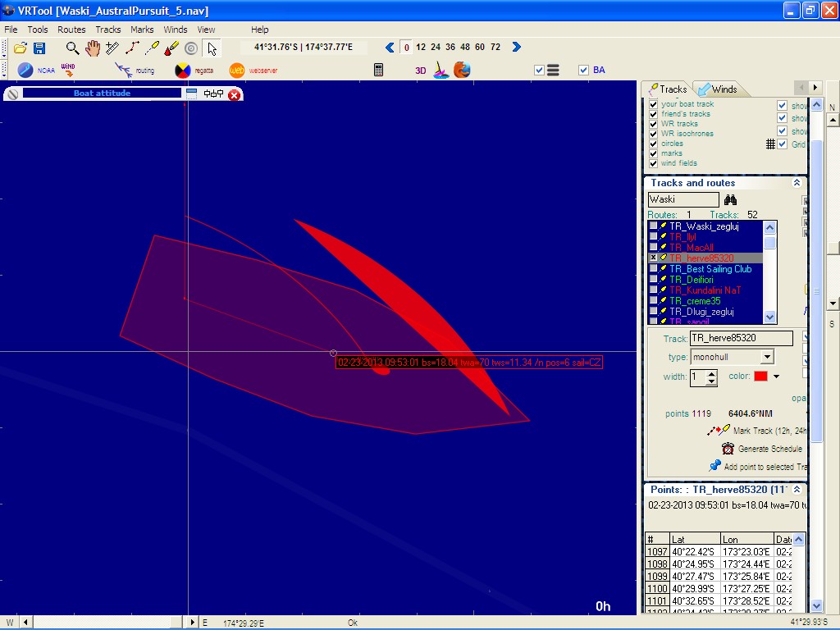Toggle the BA checkbox
Image resolution: width=840 pixels, height=630 pixels.
point(584,71)
